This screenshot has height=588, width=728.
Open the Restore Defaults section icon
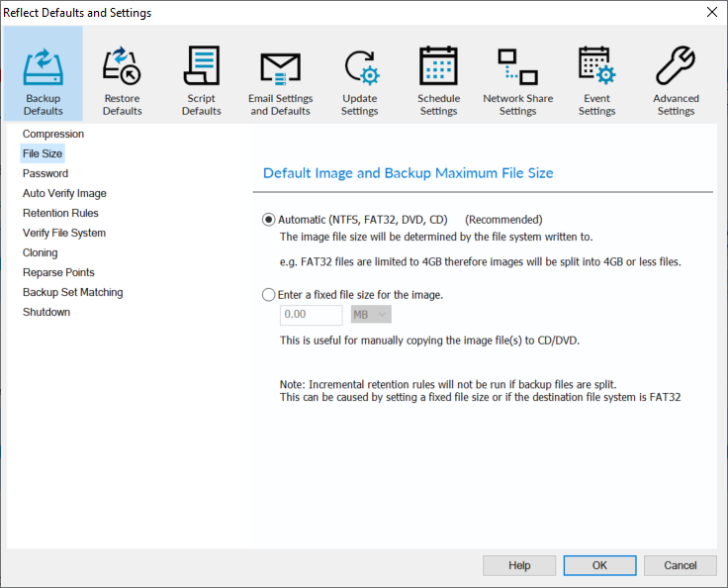(x=122, y=67)
